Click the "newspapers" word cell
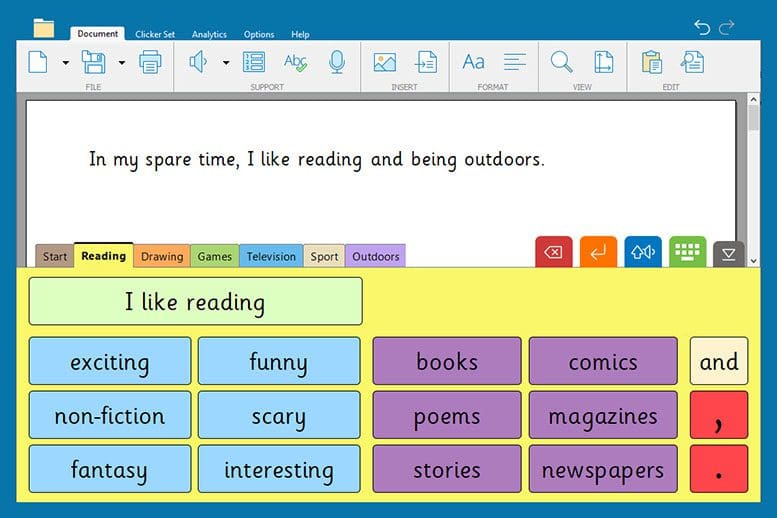 [603, 469]
